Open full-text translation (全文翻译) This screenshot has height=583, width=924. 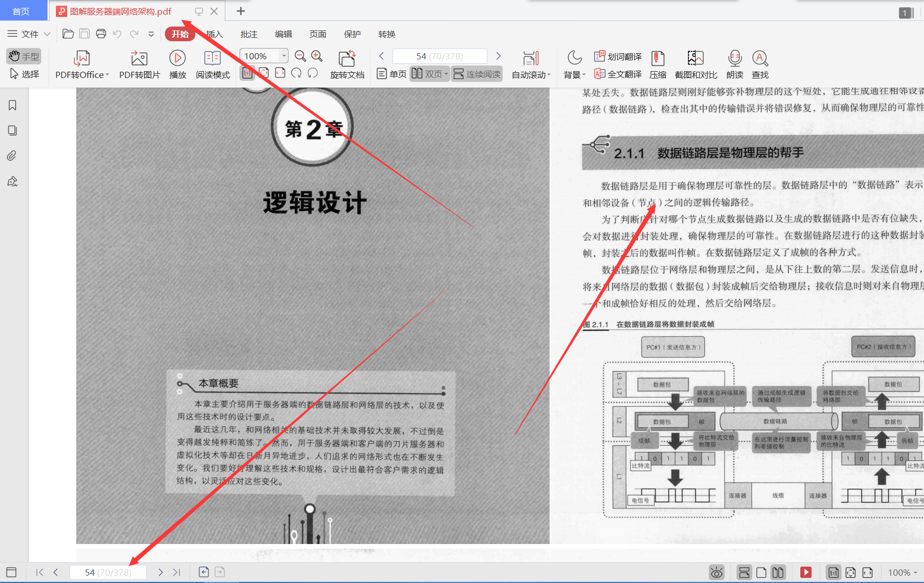[618, 74]
